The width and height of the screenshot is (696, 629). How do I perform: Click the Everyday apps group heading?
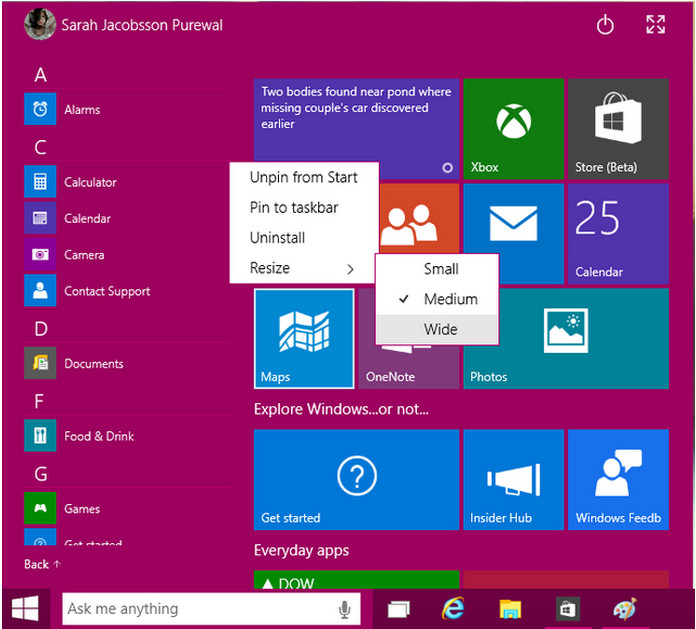[301, 550]
